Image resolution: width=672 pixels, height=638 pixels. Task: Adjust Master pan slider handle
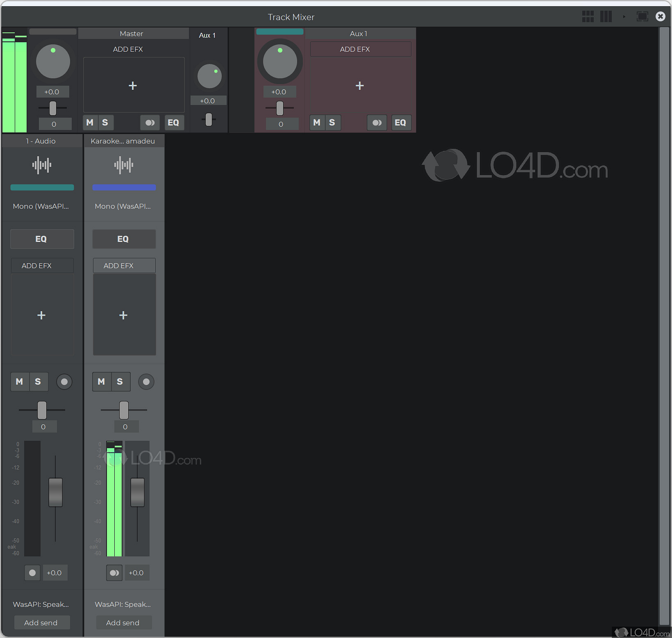pyautogui.click(x=53, y=108)
